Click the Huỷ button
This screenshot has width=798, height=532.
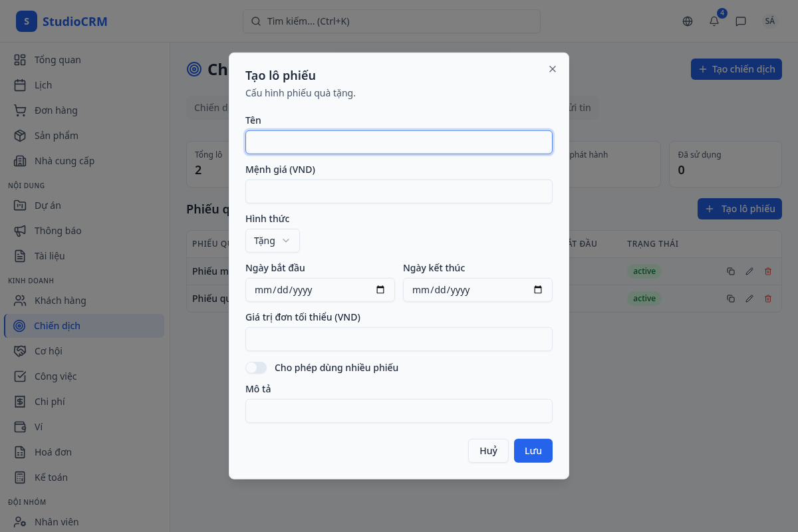[488, 451]
